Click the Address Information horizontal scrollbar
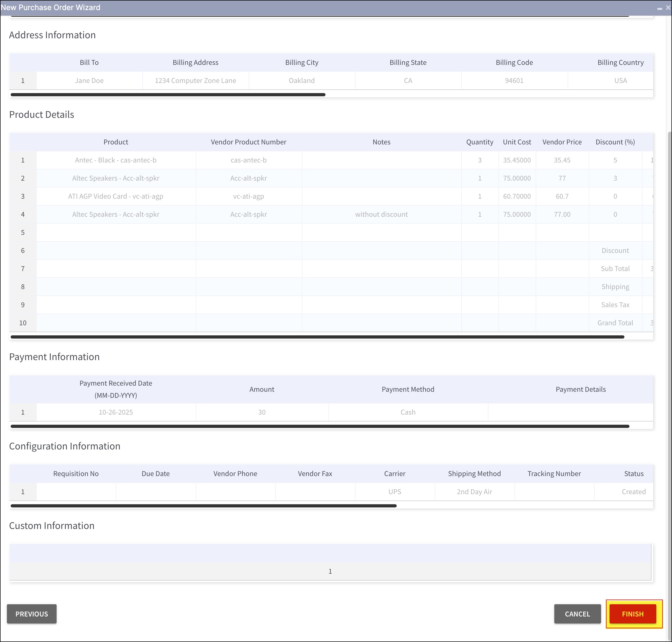 pos(168,95)
